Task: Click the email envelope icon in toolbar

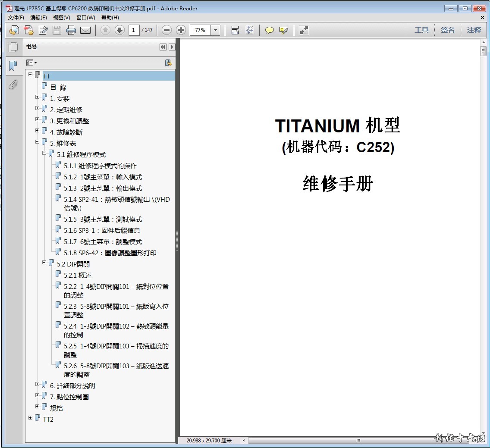Action: pos(85,30)
